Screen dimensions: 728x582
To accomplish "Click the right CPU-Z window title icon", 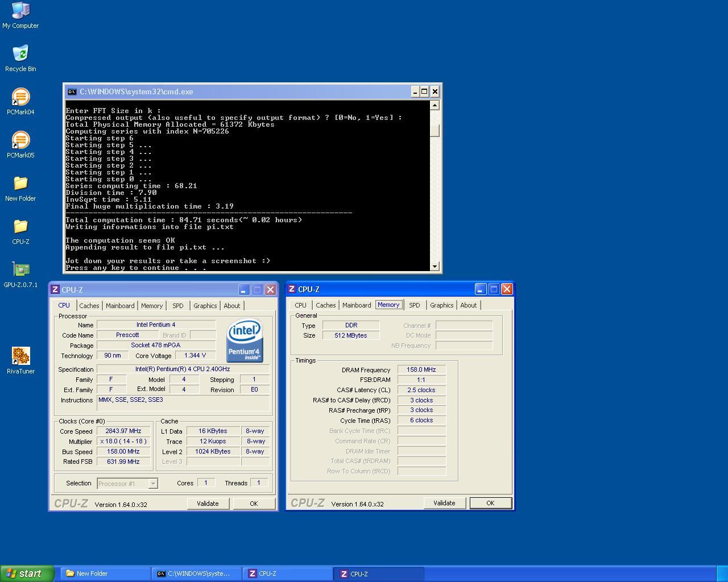I will [x=292, y=289].
